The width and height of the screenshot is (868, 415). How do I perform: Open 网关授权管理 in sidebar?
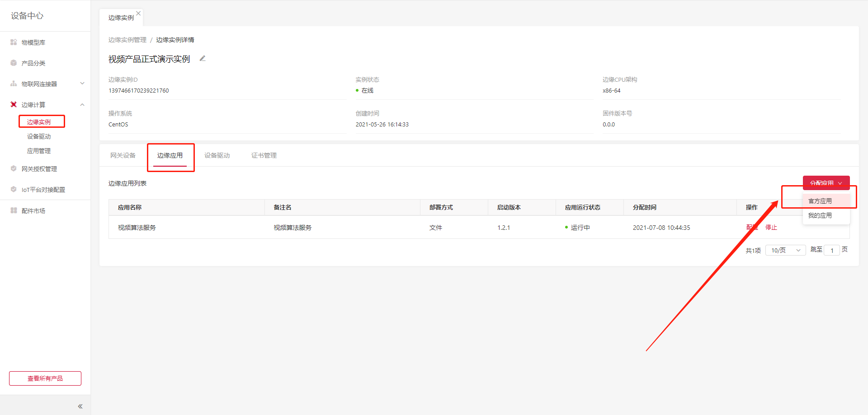[39, 169]
